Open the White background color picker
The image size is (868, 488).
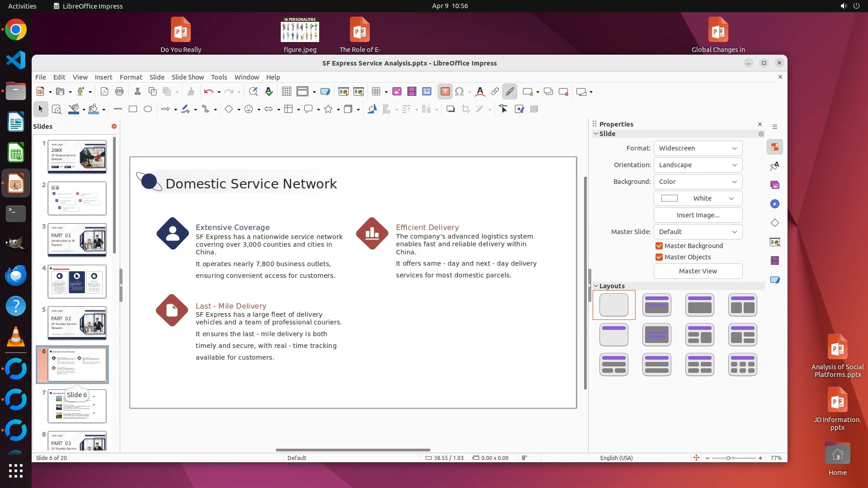click(698, 198)
